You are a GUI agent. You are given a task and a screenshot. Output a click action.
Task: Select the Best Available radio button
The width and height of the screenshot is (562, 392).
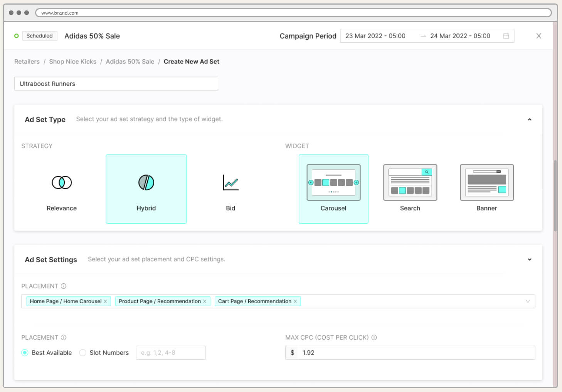pyautogui.click(x=25, y=353)
